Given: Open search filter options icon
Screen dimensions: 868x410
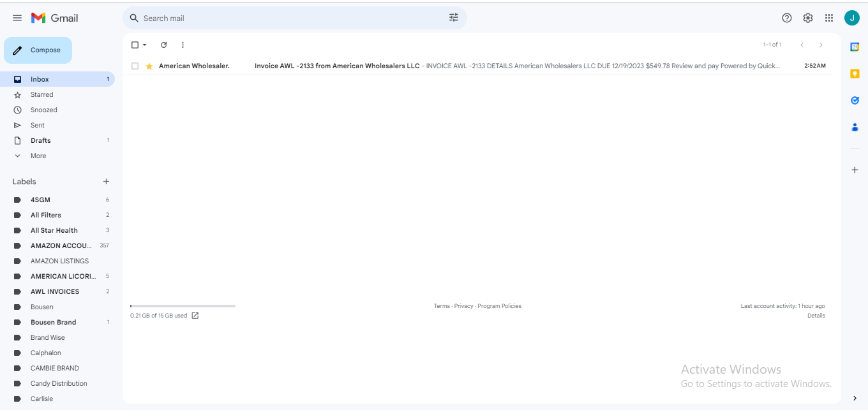Looking at the screenshot, I should tap(454, 18).
